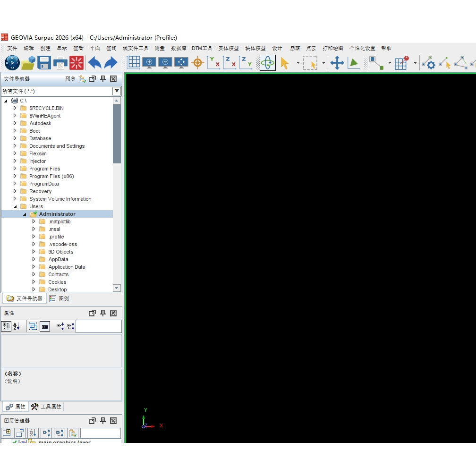Expand the AppData folder
The width and height of the screenshot is (476, 476).
pyautogui.click(x=34, y=259)
